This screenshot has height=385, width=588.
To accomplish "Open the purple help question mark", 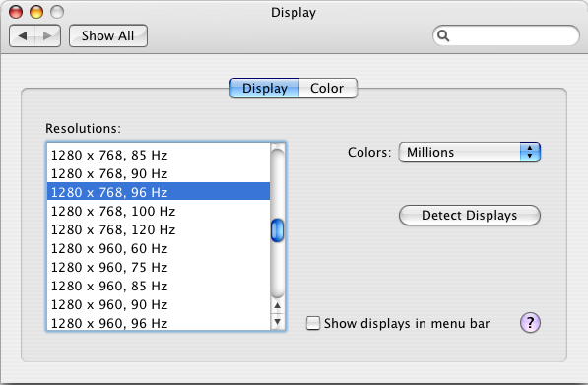I will [530, 322].
